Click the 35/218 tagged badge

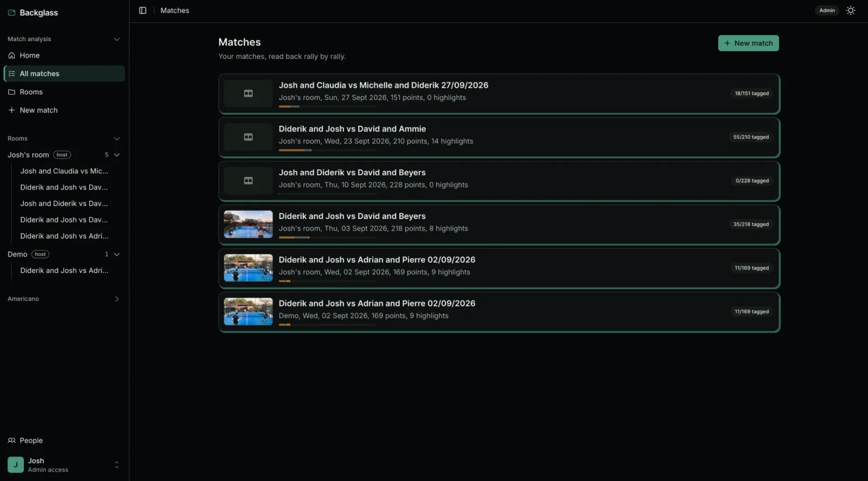tap(751, 225)
